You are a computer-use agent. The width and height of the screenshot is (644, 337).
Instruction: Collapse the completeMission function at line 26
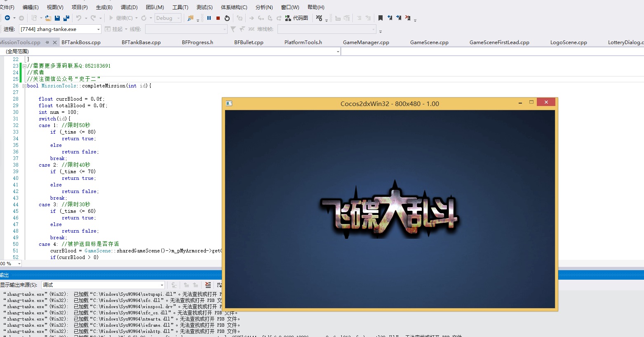[x=24, y=86]
